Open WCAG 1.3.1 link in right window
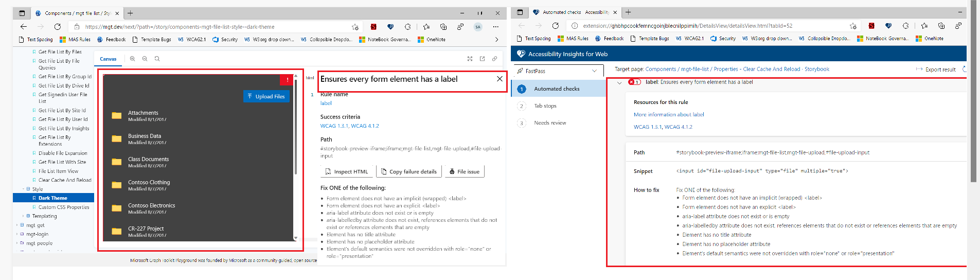The image size is (980, 280). 648,127
